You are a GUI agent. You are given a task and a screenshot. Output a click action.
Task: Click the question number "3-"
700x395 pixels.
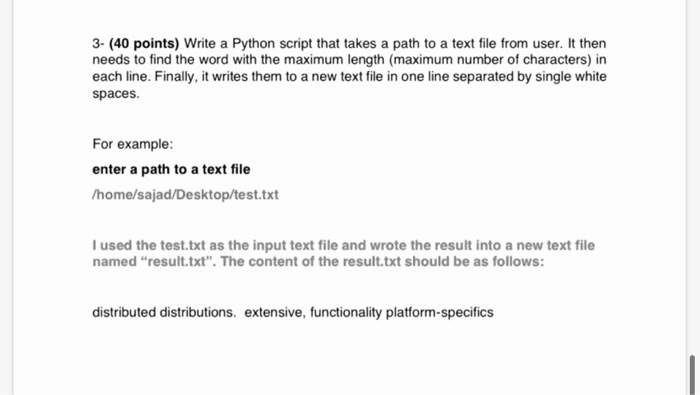point(98,44)
